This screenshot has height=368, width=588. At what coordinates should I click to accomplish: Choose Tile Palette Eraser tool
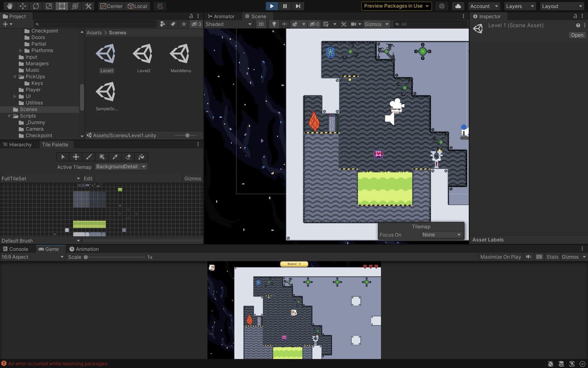click(x=128, y=157)
